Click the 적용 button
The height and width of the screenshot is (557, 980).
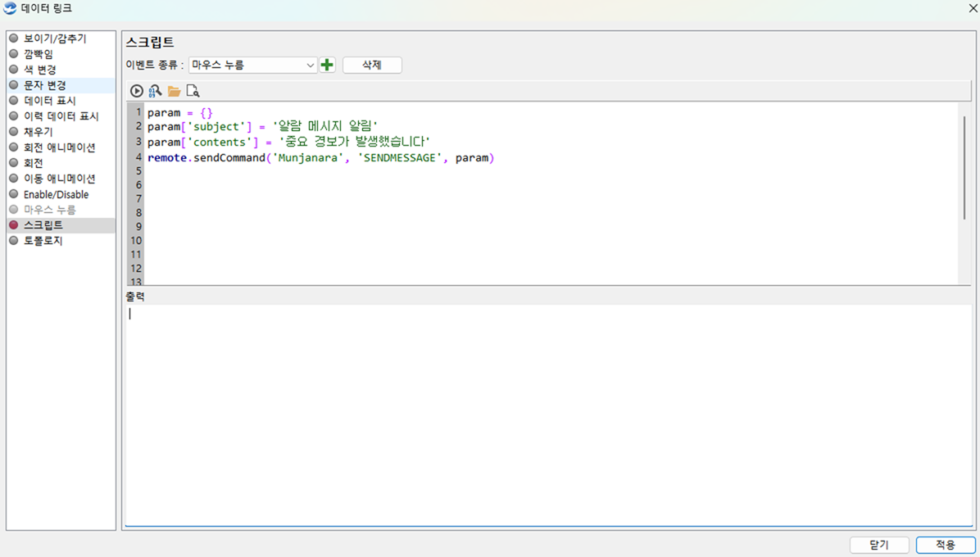click(x=945, y=545)
